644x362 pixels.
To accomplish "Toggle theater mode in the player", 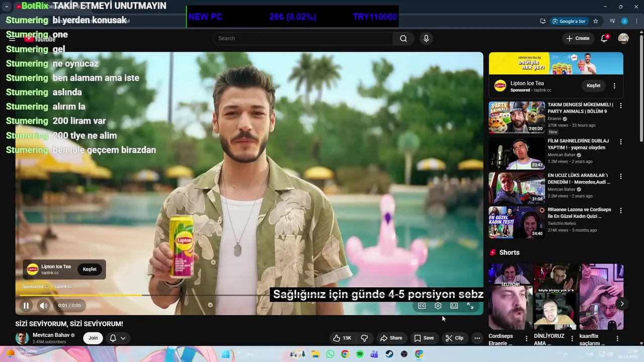I will (454, 306).
